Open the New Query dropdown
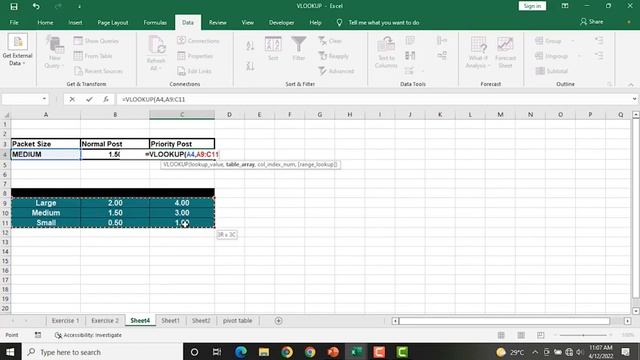Viewport: 640px width, 360px height. click(x=55, y=53)
